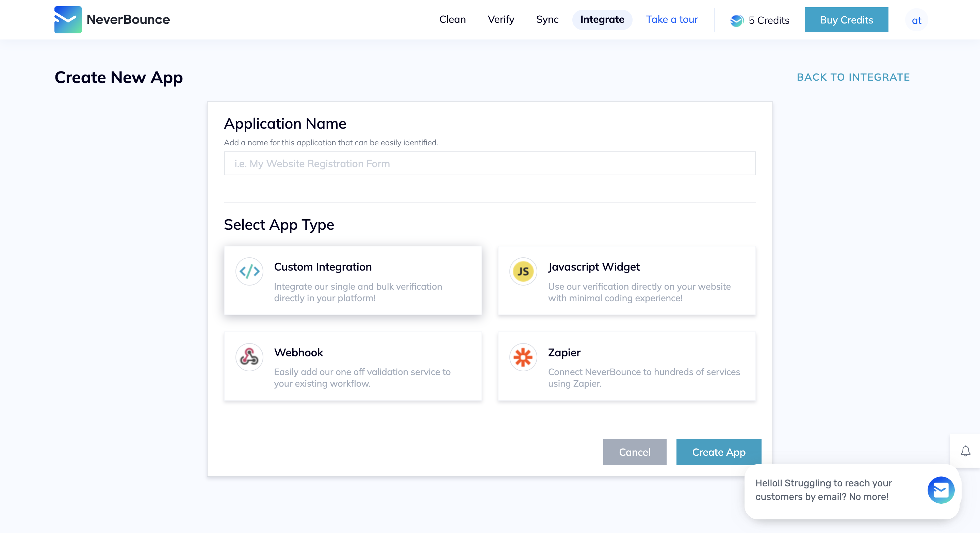Pick the Webhook title
Image resolution: width=980 pixels, height=533 pixels.
pyautogui.click(x=298, y=352)
